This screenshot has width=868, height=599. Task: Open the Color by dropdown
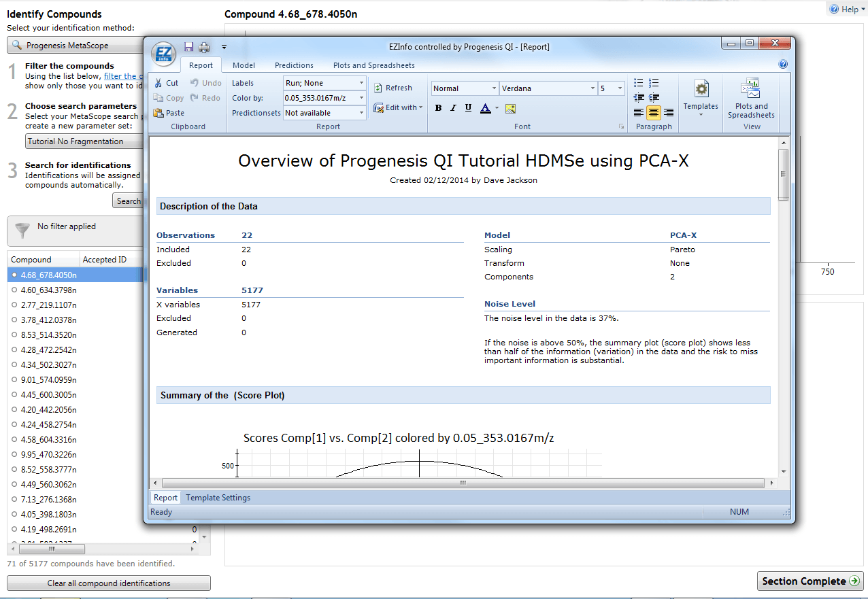tap(324, 98)
